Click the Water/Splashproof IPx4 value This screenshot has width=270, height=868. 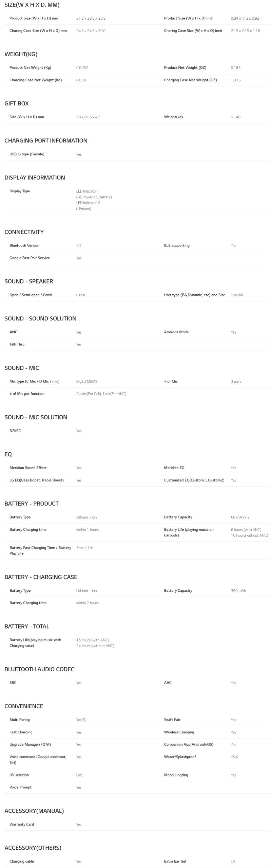coord(234,757)
